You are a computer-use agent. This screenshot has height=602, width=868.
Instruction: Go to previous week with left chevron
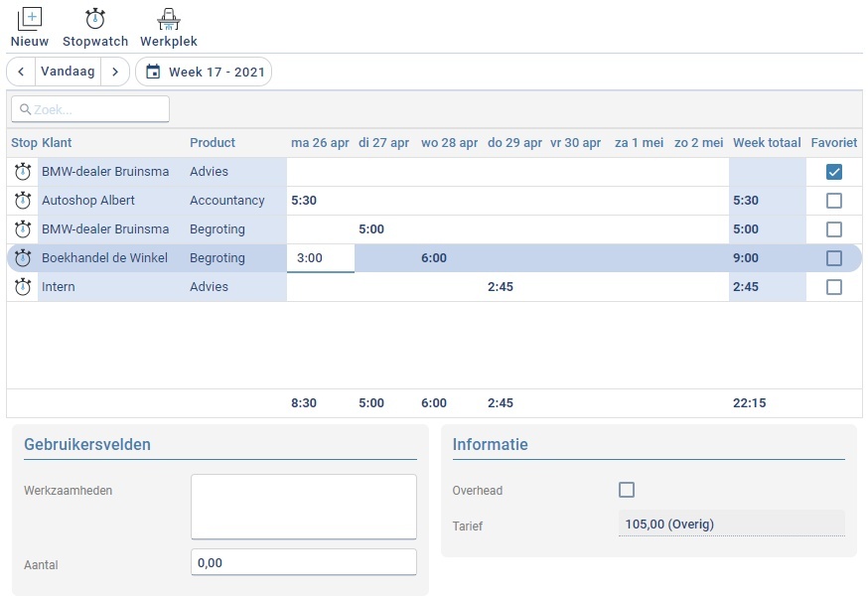tap(21, 72)
